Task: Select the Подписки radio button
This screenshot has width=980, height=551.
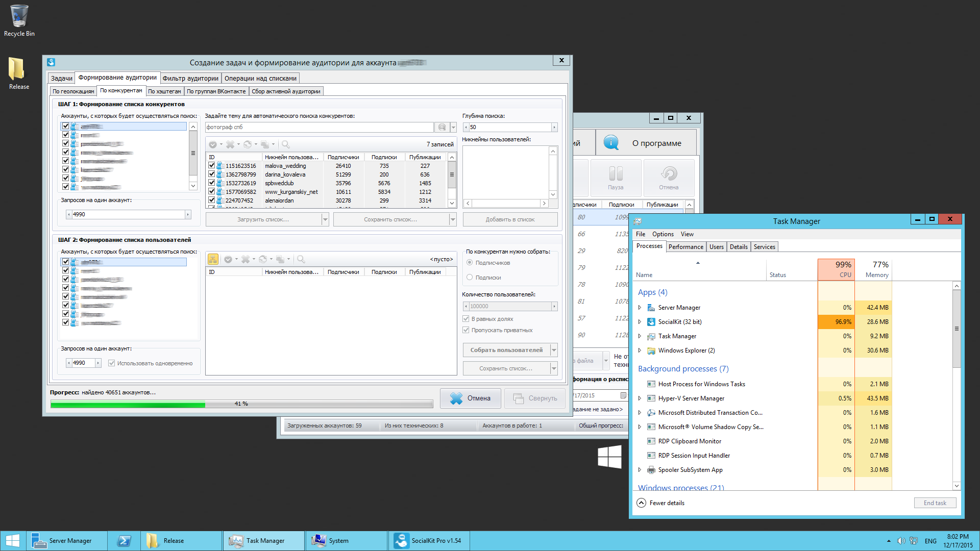Action: coord(470,278)
